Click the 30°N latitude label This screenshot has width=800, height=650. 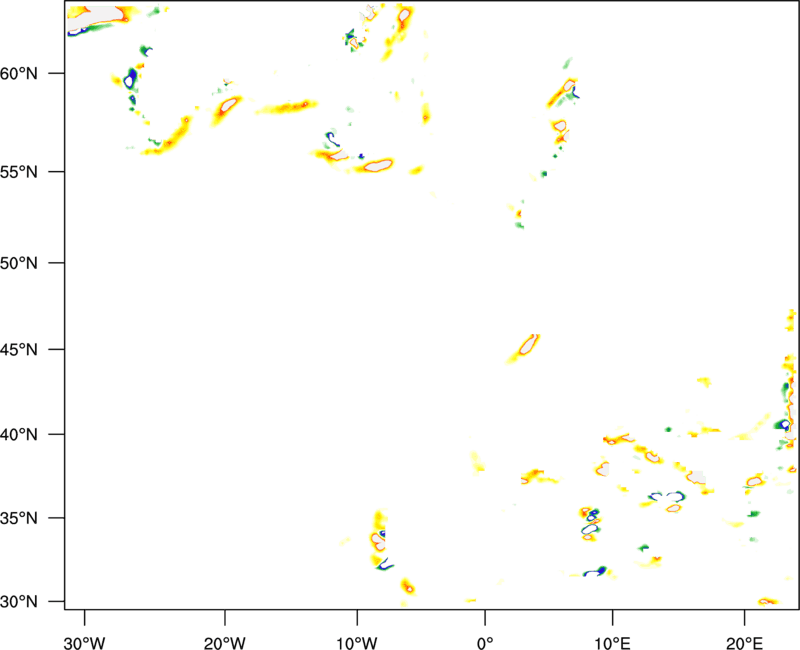[19, 602]
